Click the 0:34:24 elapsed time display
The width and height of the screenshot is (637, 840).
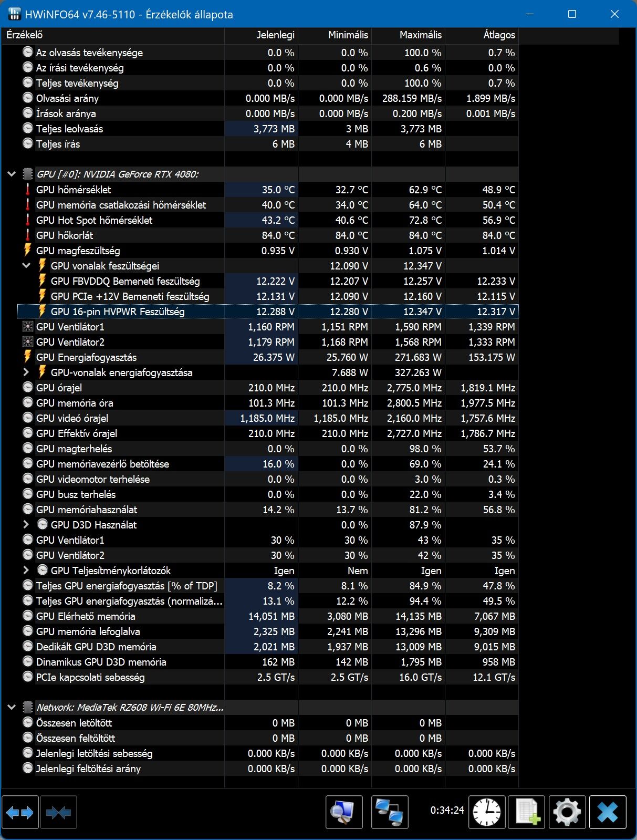[447, 810]
